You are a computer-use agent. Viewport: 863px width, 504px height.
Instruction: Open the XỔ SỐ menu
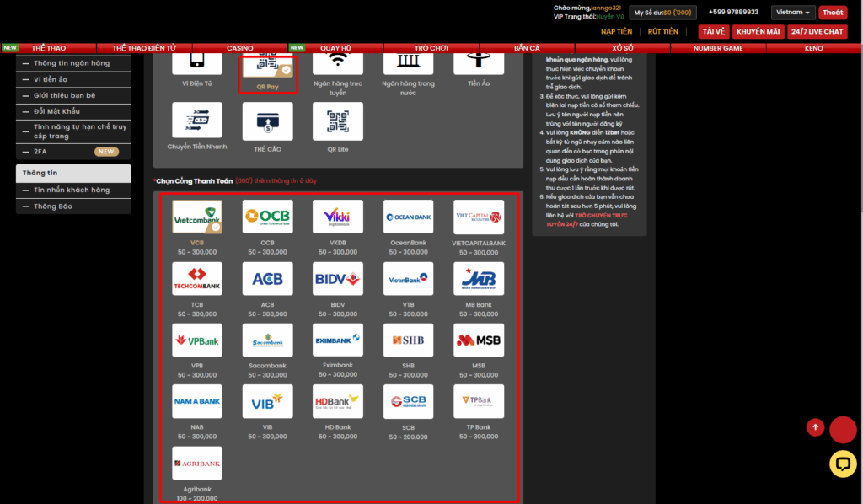[x=623, y=48]
